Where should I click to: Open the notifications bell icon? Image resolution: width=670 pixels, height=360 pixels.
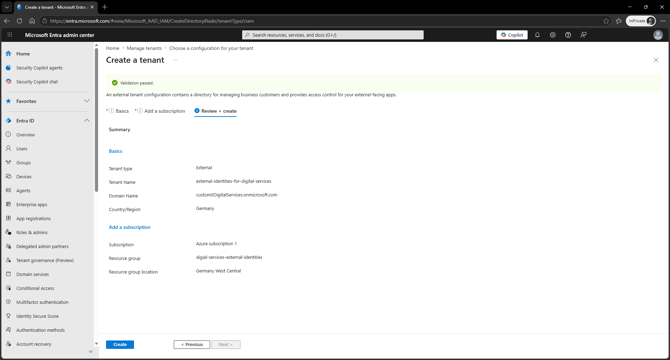[x=537, y=35]
